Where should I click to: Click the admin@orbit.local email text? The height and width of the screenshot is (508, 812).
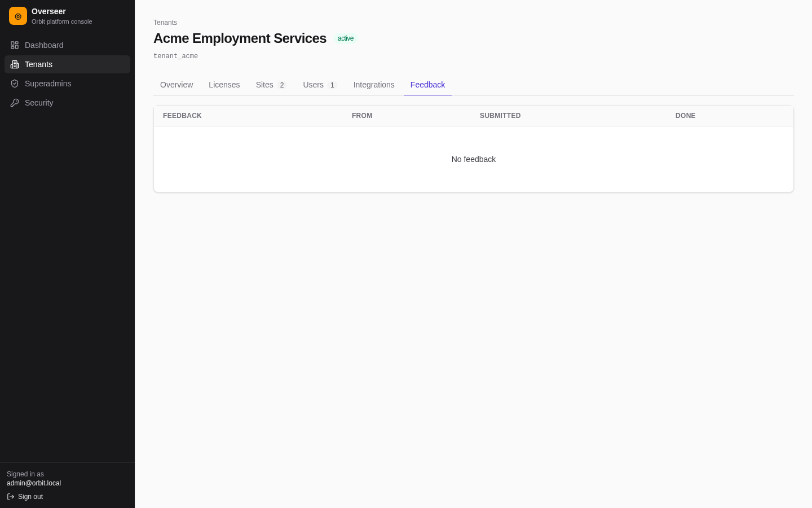(34, 483)
